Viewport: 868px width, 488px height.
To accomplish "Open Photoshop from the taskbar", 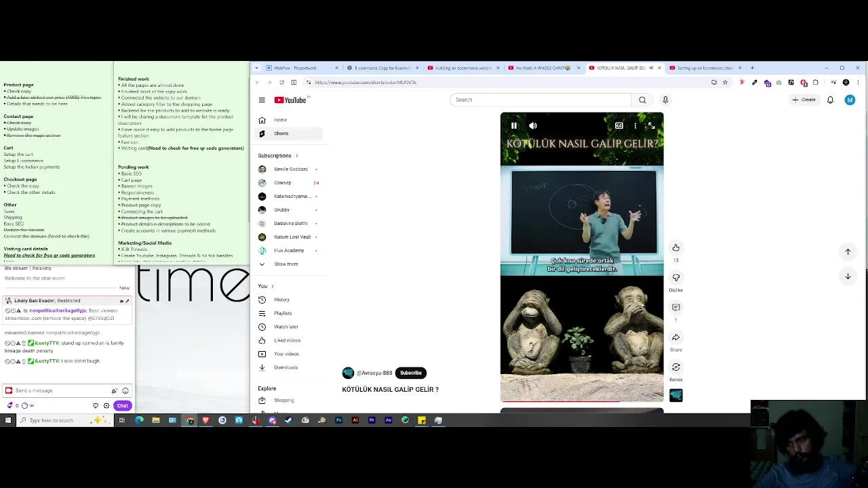I will pyautogui.click(x=338, y=420).
